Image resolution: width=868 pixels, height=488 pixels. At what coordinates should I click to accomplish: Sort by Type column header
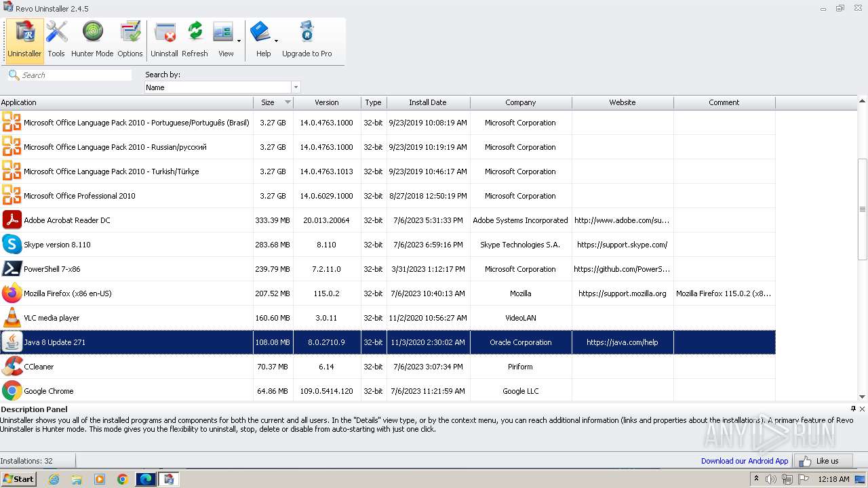[x=373, y=102]
